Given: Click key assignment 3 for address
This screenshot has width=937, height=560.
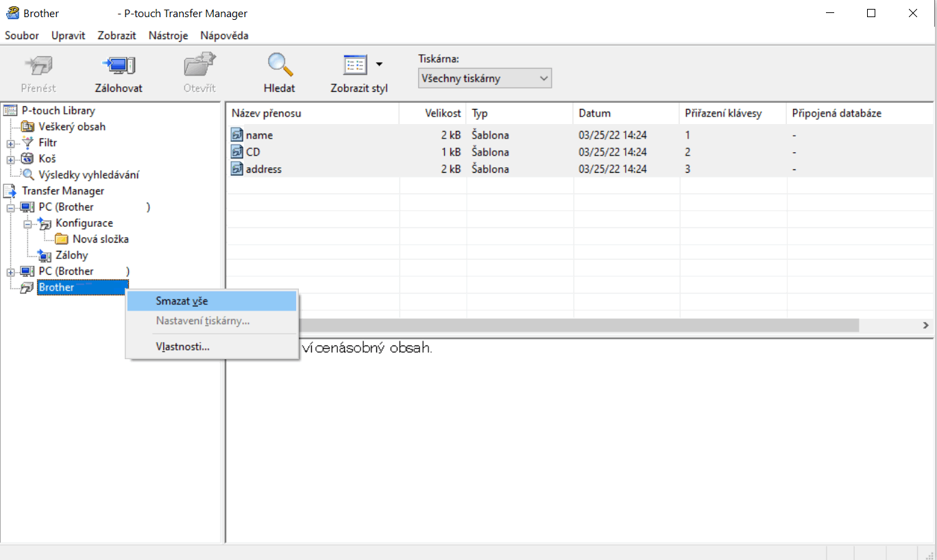Looking at the screenshot, I should (687, 169).
